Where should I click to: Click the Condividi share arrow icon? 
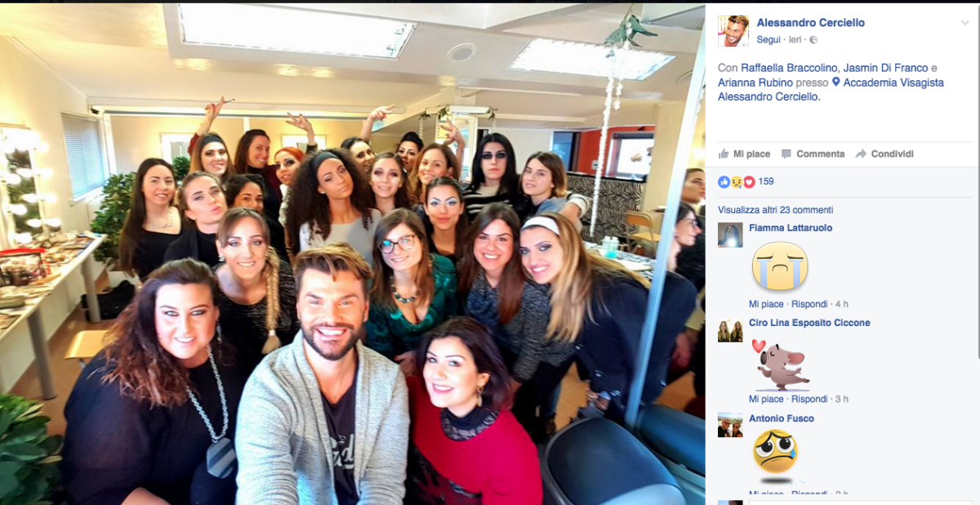(861, 154)
